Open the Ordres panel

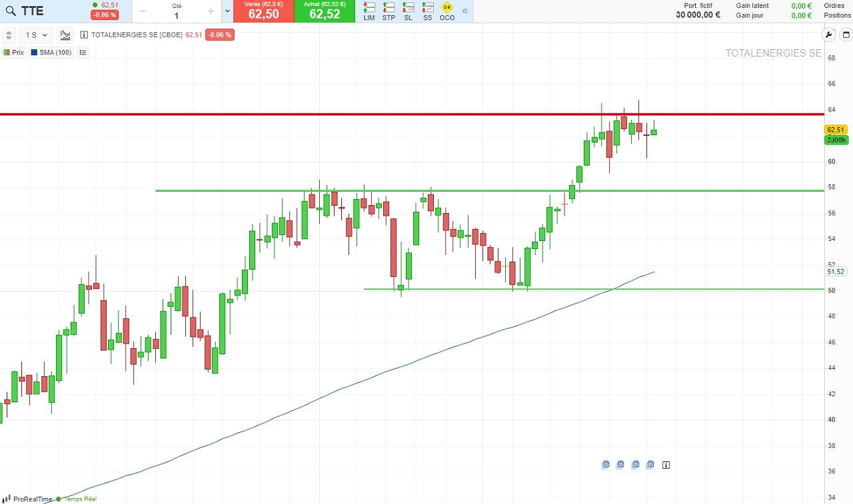pos(834,5)
